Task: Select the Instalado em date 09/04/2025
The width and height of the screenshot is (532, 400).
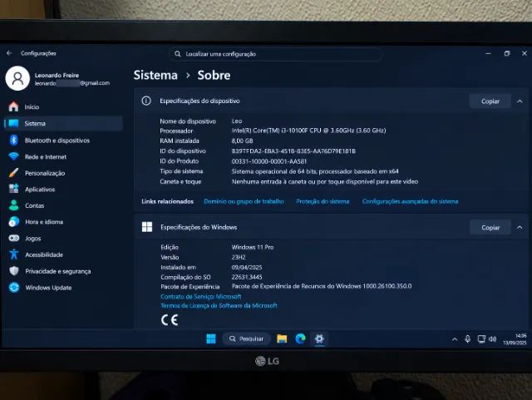Action: click(x=247, y=267)
